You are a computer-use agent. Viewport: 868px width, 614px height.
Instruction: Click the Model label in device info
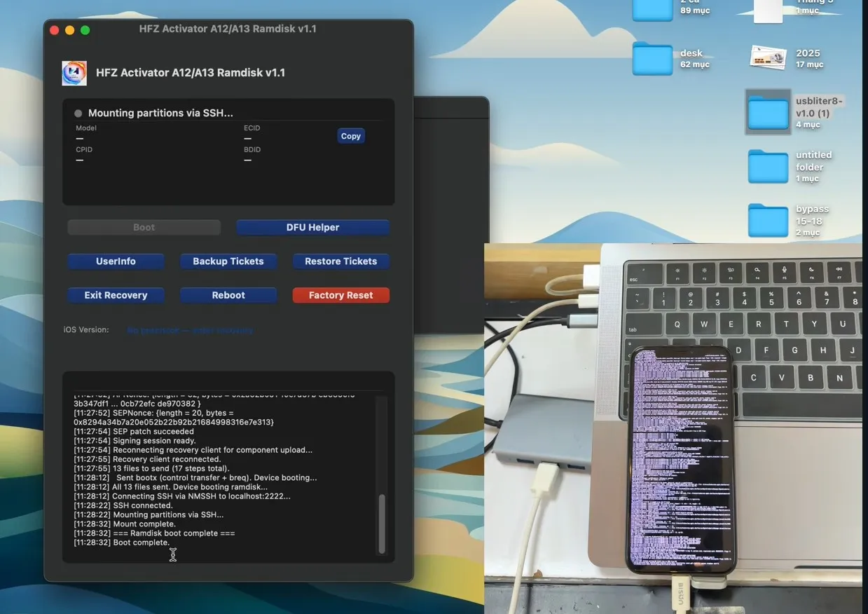click(x=86, y=128)
